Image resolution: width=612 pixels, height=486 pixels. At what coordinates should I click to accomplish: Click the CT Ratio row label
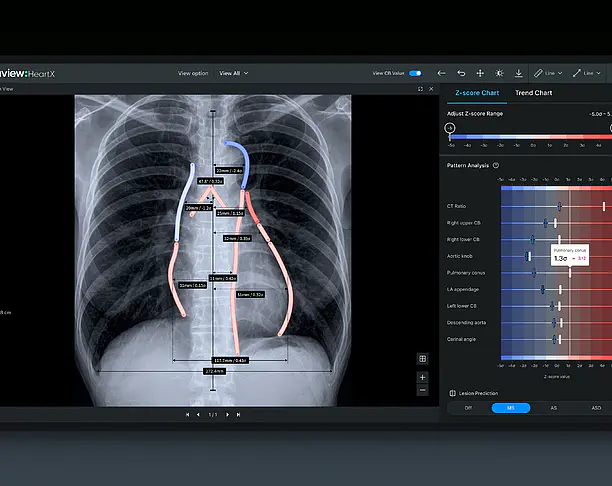pos(456,206)
